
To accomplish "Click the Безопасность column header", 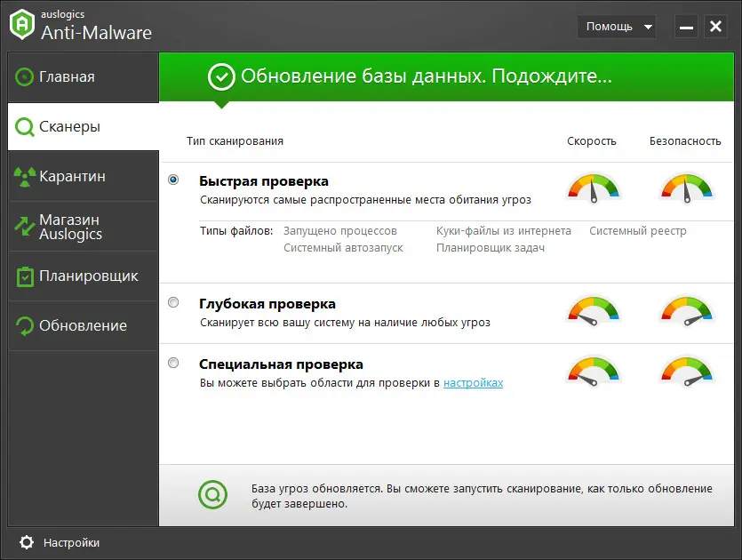I will [684, 140].
